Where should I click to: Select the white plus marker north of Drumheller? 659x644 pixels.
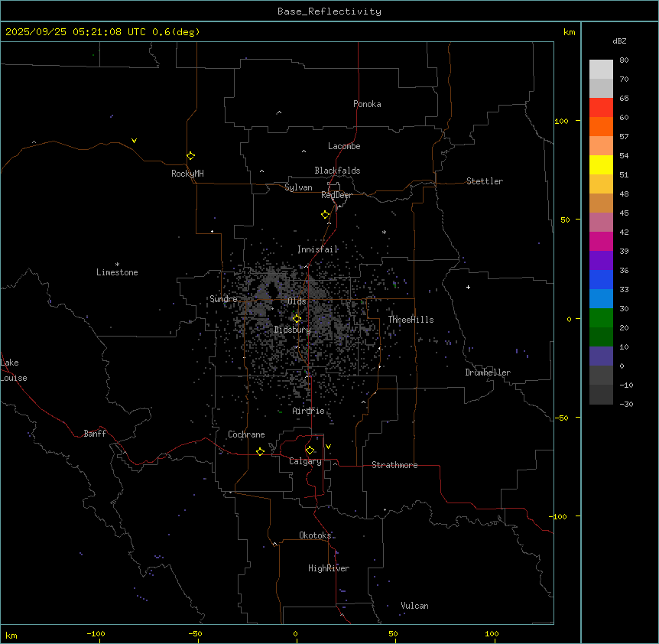pos(468,287)
